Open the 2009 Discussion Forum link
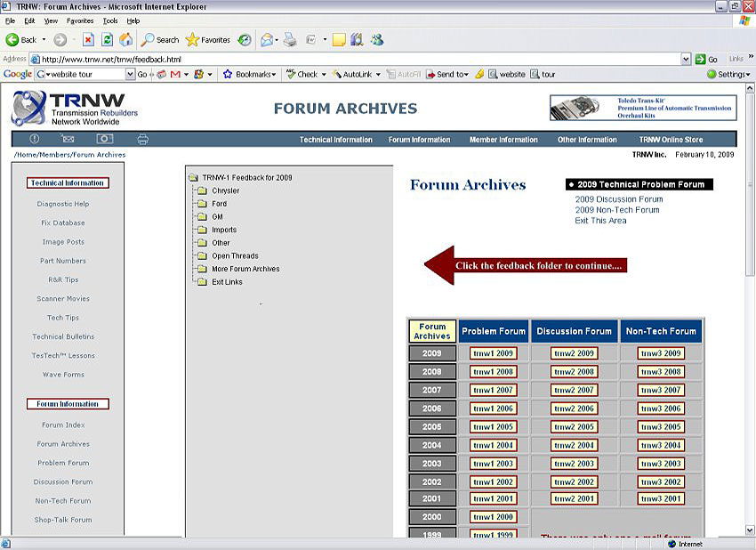The height and width of the screenshot is (550, 756). tap(618, 199)
